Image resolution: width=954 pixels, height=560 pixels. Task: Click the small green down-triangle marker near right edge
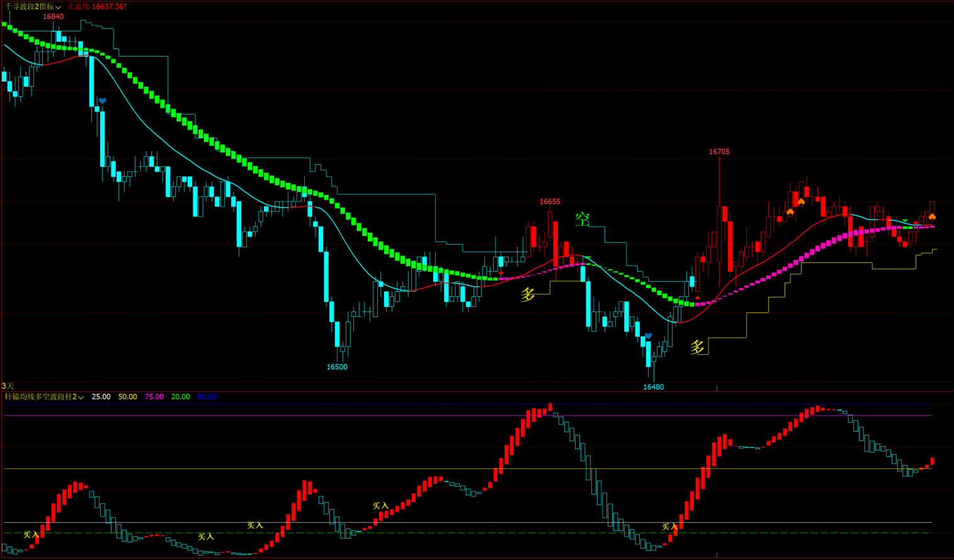click(905, 221)
